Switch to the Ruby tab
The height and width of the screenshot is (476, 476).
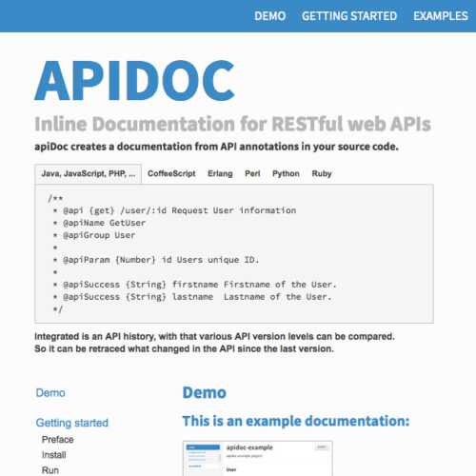(322, 173)
